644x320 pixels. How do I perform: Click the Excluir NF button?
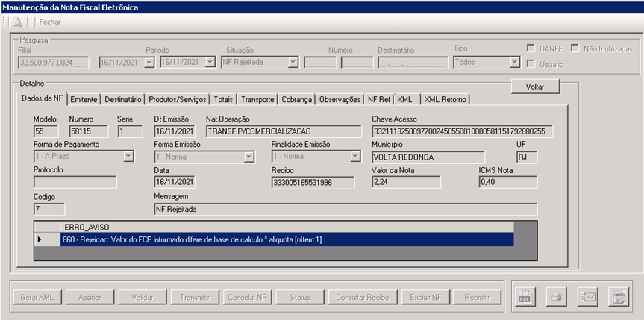(425, 297)
